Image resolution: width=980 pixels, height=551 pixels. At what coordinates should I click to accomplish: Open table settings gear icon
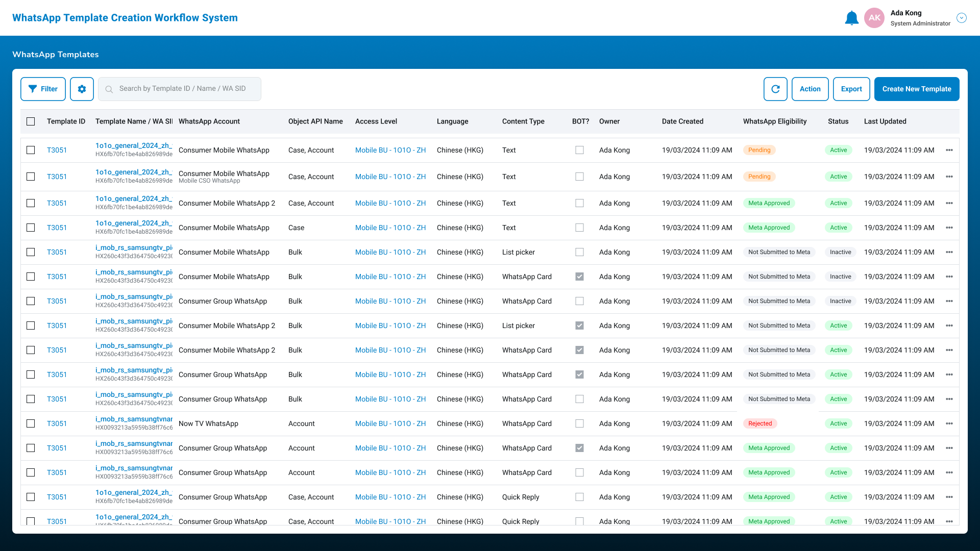[x=82, y=89]
